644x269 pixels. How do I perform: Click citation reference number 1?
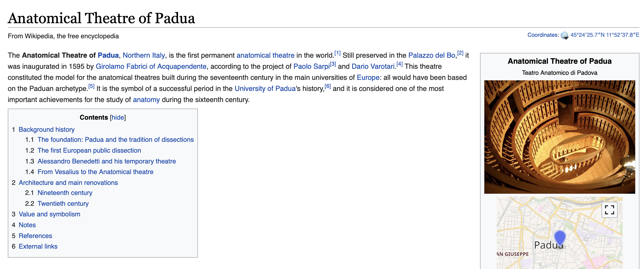337,53
